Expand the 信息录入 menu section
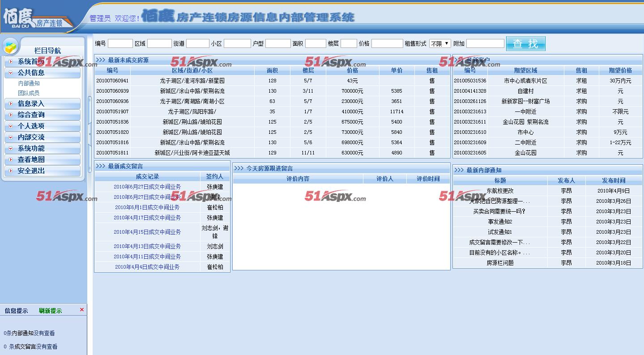Viewport: 644px width, 355px height. [x=31, y=104]
